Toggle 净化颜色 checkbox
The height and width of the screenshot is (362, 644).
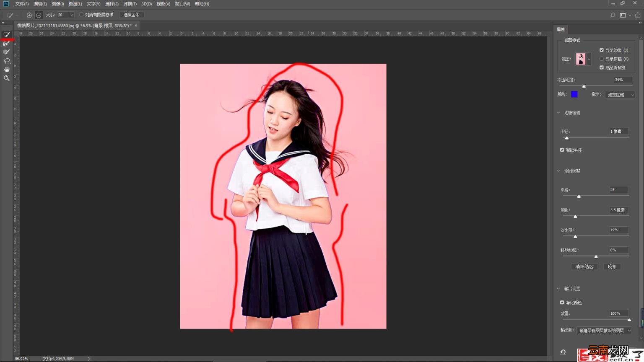[562, 303]
